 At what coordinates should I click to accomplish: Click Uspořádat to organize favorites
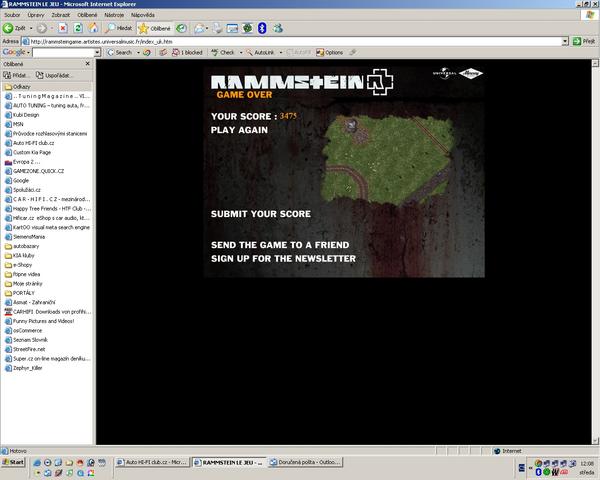coord(54,75)
